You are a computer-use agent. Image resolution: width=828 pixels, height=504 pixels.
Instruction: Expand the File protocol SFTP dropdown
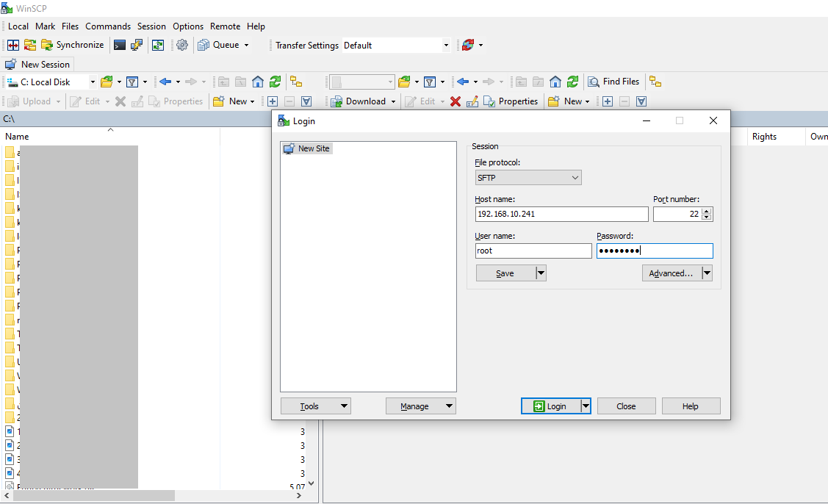coord(528,178)
